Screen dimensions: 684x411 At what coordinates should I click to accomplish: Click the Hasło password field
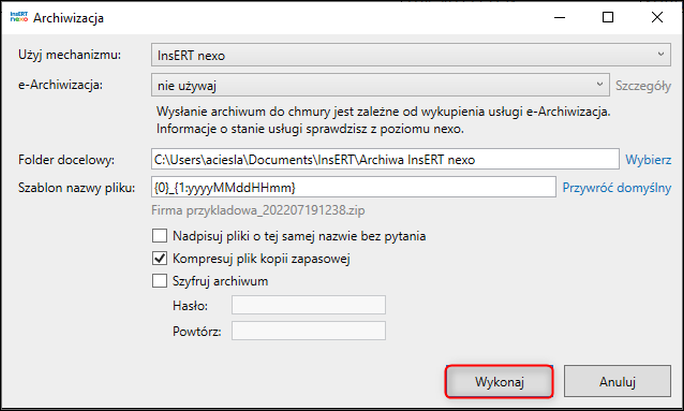point(308,305)
